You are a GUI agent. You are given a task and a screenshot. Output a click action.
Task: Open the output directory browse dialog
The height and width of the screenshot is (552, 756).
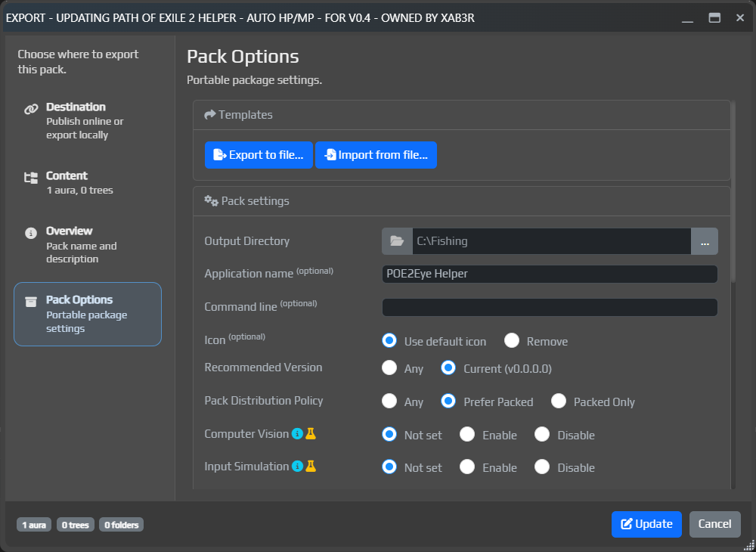704,240
